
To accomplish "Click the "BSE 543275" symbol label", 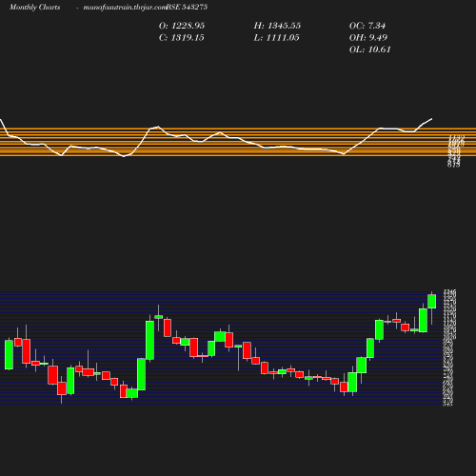I will [187, 7].
